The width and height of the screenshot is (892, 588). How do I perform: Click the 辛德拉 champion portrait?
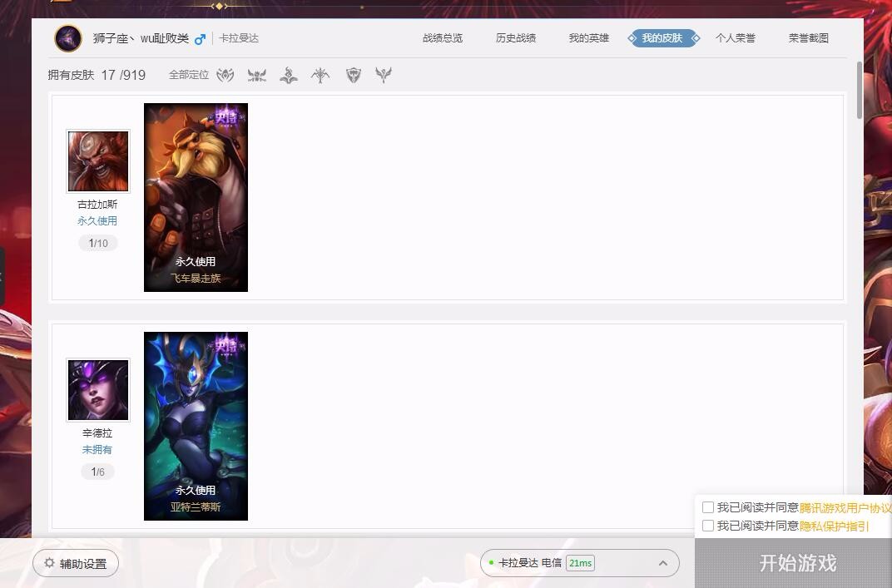98,389
